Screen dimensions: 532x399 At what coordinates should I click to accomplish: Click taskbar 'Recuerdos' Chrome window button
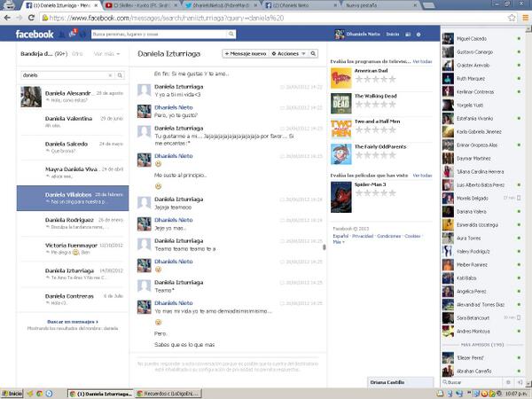tap(168, 394)
